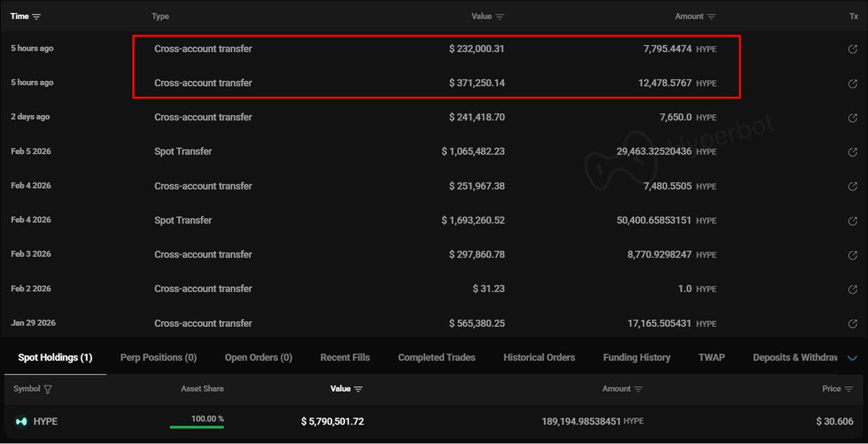The image size is (868, 444).
Task: Open the Recent Fills tab
Action: click(345, 357)
